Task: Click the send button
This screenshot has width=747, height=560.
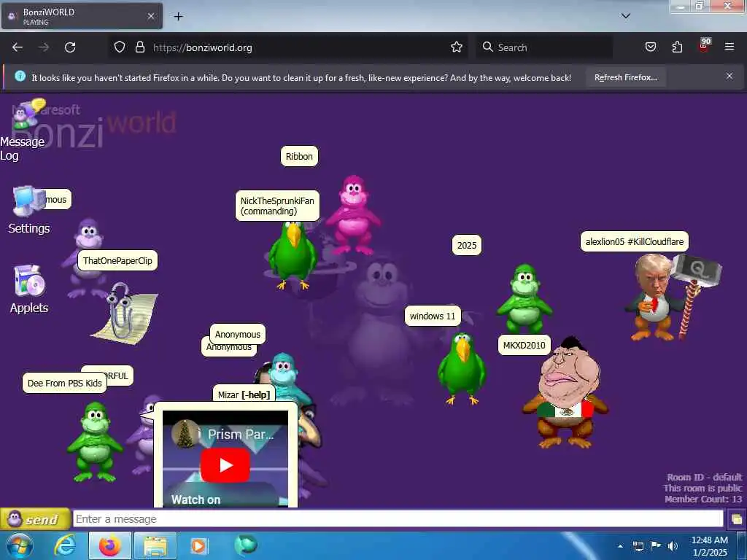Action: [35, 519]
